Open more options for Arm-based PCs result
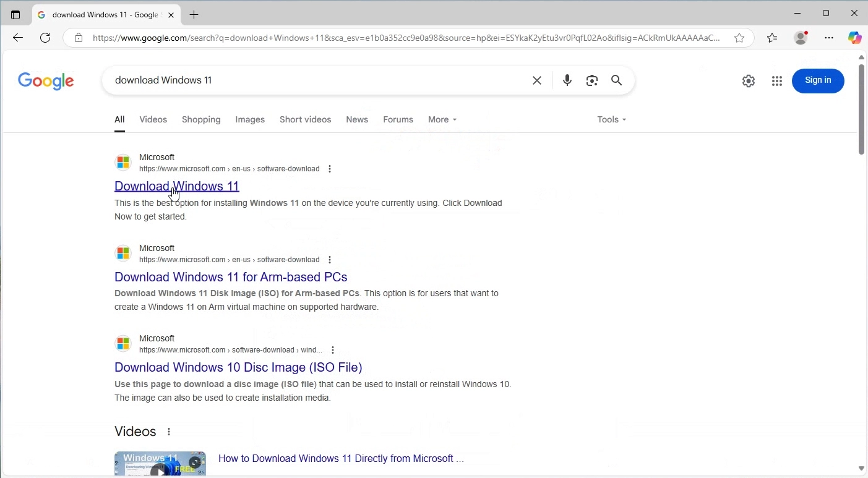This screenshot has width=868, height=478. pyautogui.click(x=330, y=260)
